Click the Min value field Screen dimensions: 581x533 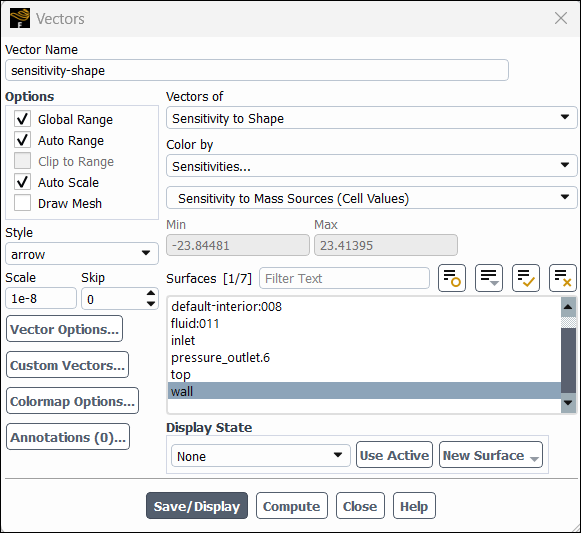tap(238, 245)
